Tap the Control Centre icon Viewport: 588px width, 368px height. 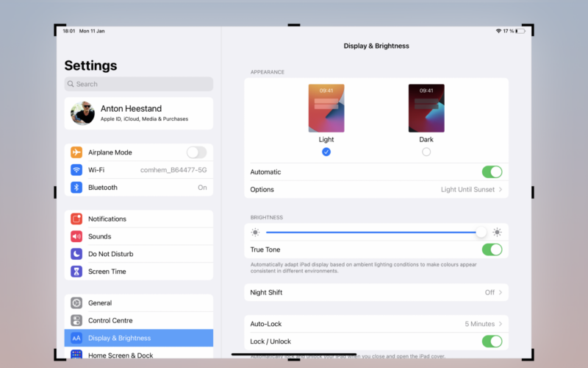click(x=76, y=320)
